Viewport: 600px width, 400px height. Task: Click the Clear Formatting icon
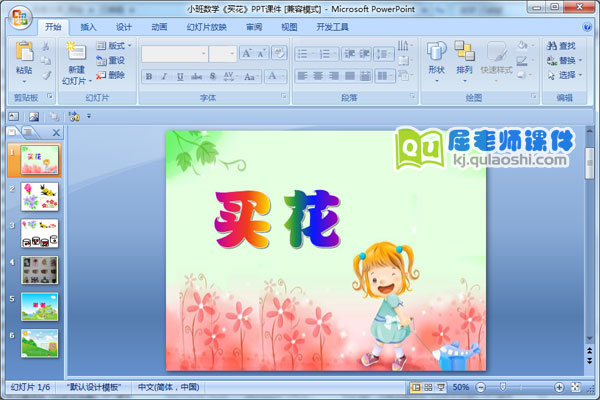[x=279, y=53]
